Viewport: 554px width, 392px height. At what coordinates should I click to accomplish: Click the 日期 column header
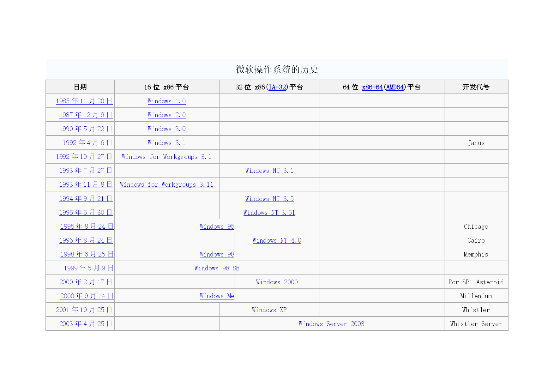coord(80,87)
